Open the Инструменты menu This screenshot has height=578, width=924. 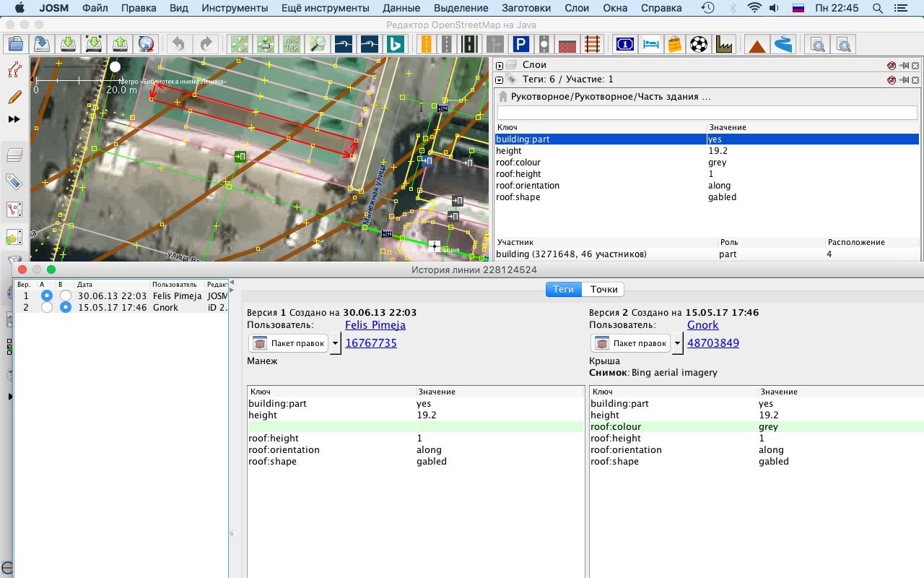235,8
